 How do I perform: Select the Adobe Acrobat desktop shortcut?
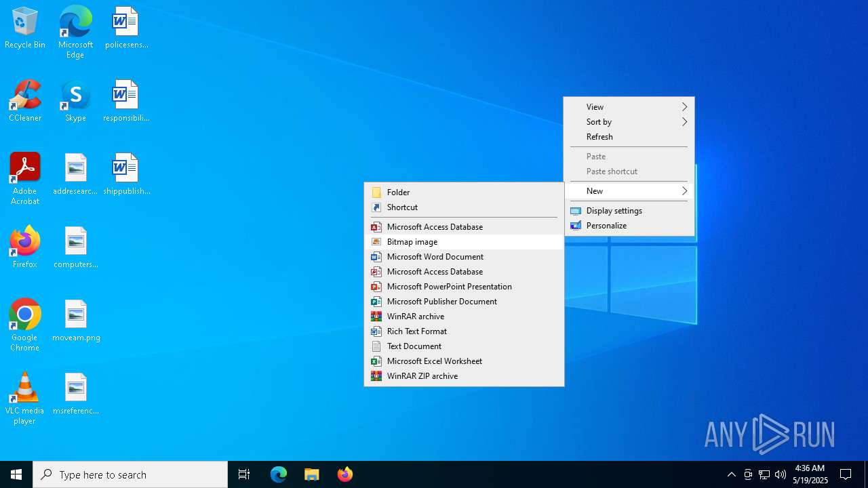coord(25,179)
